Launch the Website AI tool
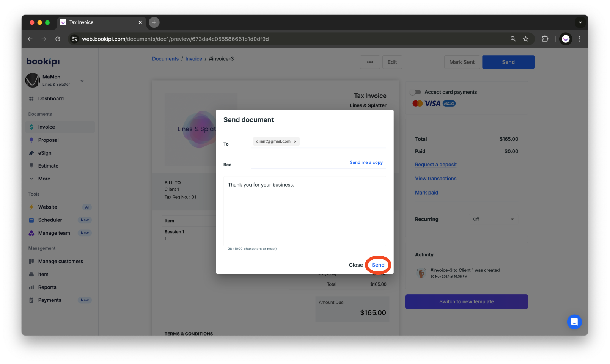Screen dimensions: 610x364 48,207
